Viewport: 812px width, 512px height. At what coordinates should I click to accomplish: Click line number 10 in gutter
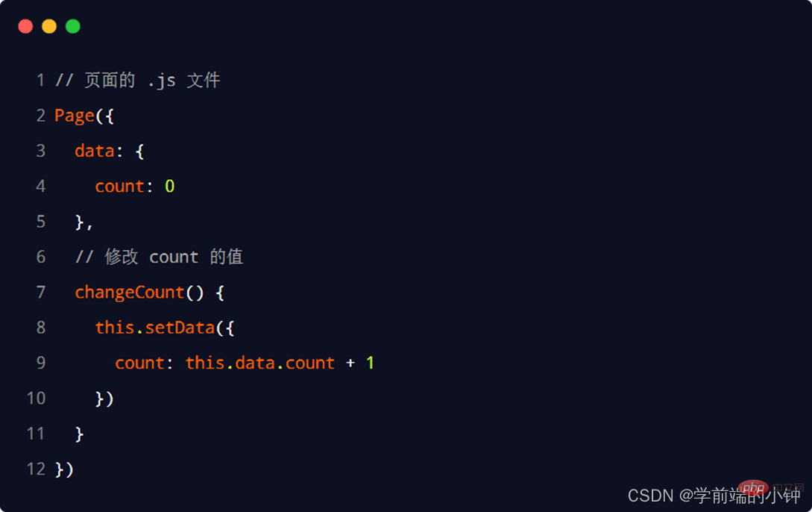[x=36, y=399]
